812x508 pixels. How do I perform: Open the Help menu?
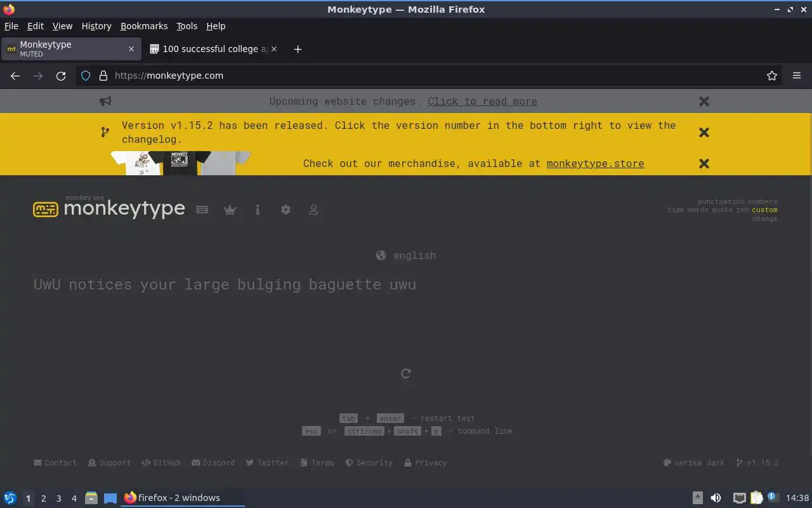(216, 26)
